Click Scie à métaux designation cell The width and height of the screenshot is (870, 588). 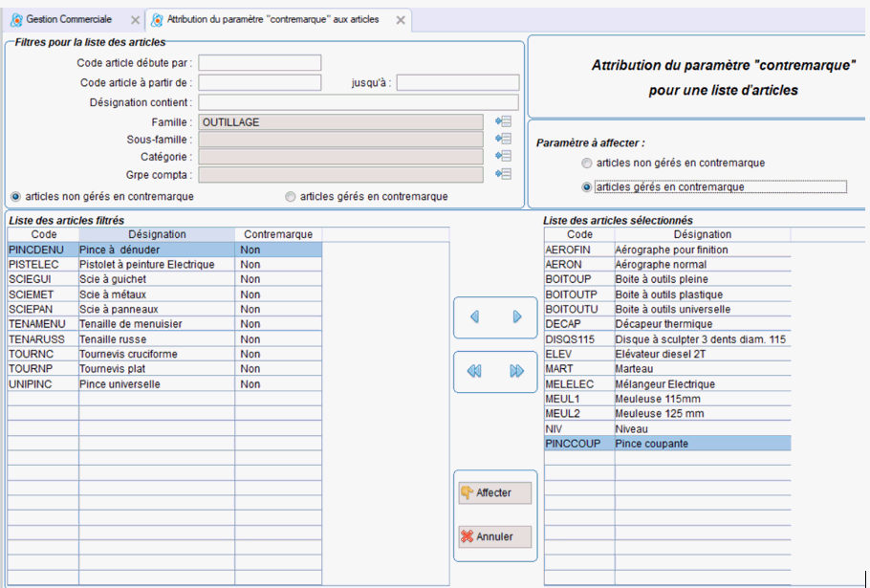coord(157,294)
